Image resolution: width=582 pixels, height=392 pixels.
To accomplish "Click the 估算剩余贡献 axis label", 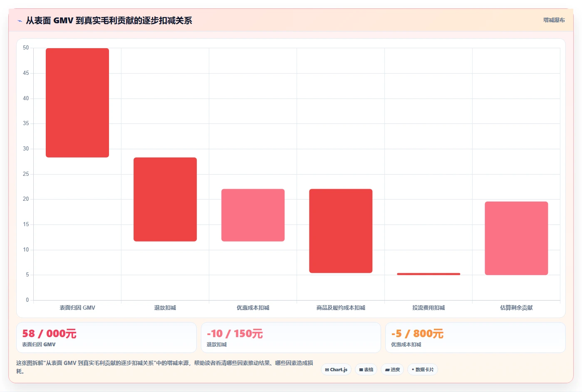I will click(x=516, y=308).
